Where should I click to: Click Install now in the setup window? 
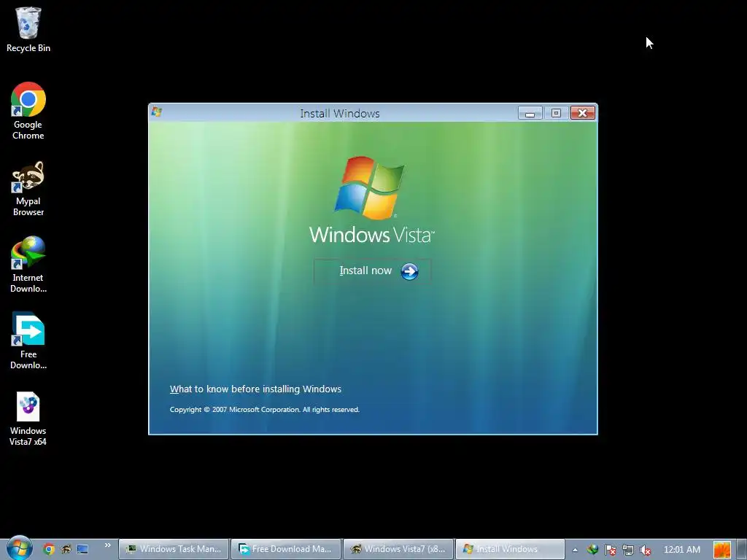pyautogui.click(x=373, y=271)
